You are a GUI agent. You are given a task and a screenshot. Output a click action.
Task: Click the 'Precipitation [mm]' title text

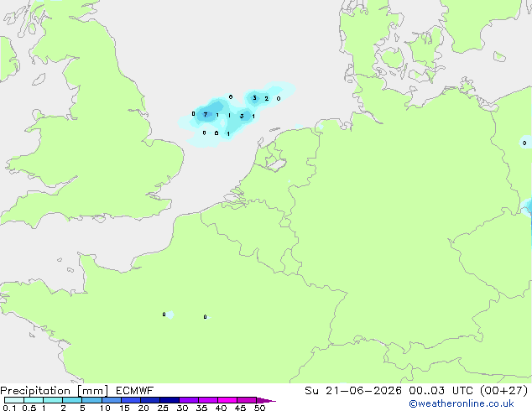click(55, 391)
